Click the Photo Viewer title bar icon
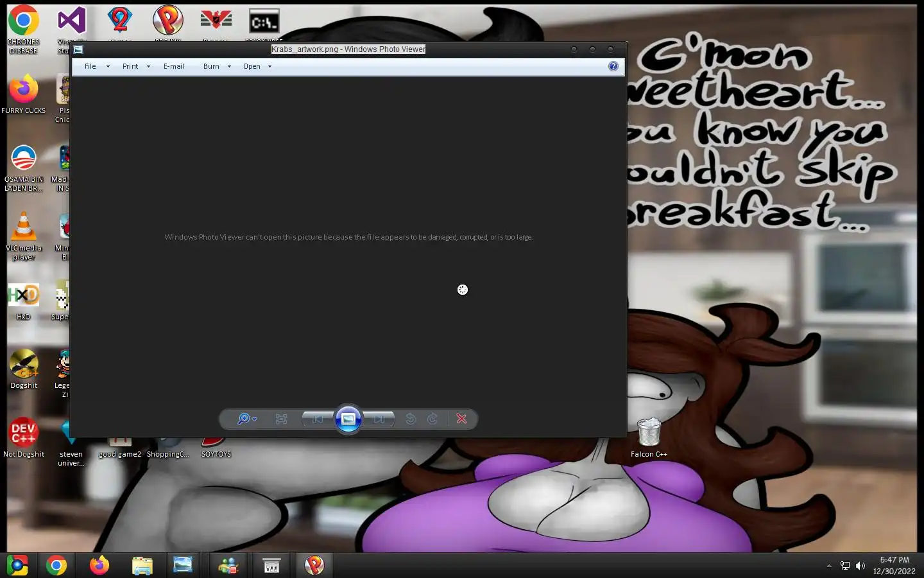924x578 pixels. 78,49
